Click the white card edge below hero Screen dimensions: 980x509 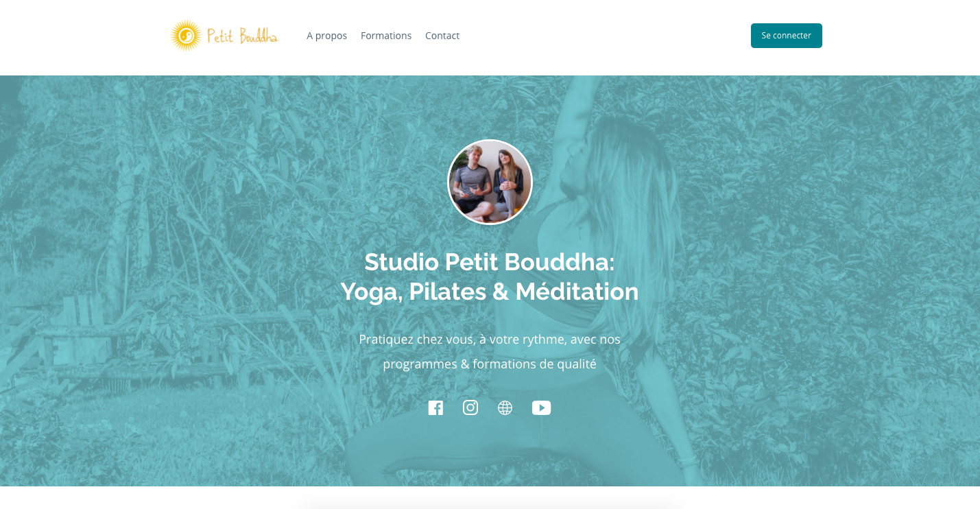(x=490, y=504)
